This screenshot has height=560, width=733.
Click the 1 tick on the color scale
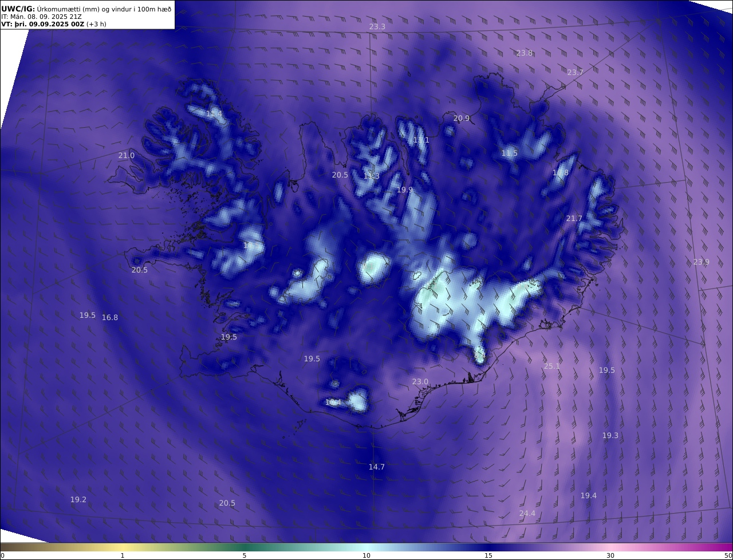123,555
